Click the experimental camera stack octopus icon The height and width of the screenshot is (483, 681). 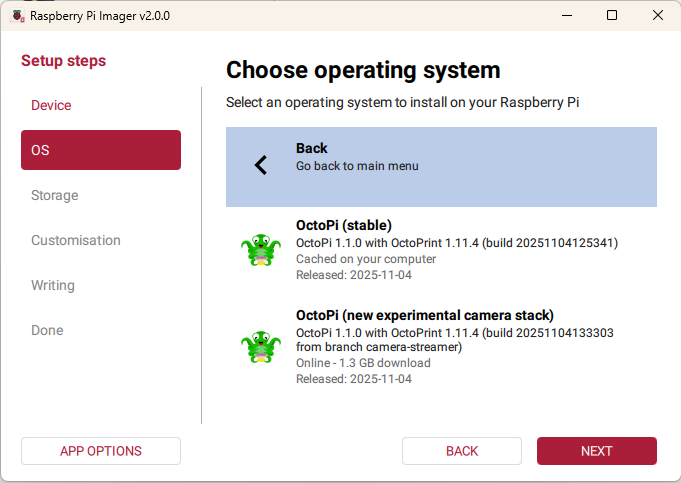pyautogui.click(x=261, y=347)
